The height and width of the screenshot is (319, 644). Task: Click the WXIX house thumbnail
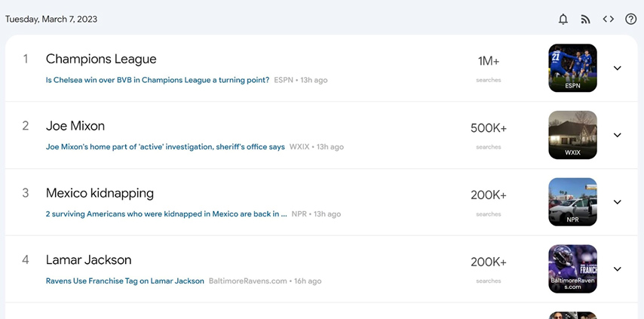(x=572, y=135)
